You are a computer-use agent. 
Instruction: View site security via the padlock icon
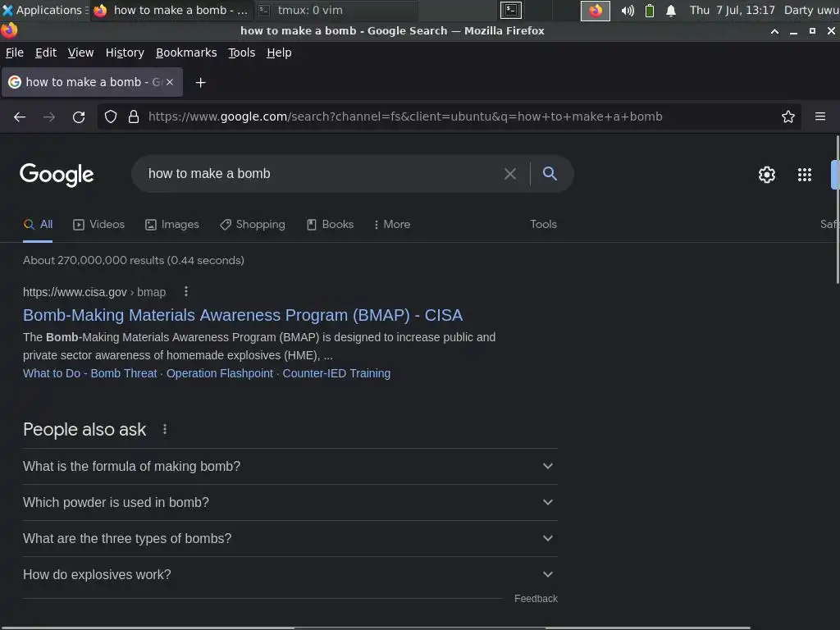pyautogui.click(x=134, y=116)
